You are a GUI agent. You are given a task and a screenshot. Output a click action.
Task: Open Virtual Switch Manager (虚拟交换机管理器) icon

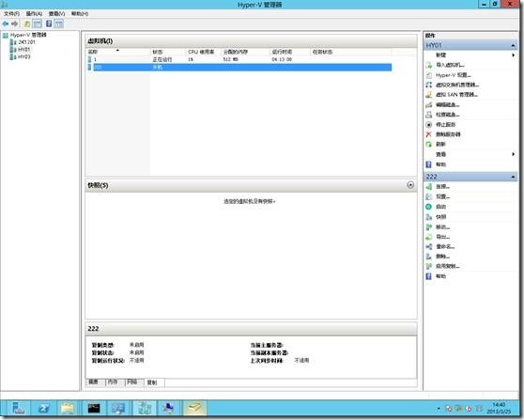pos(429,85)
